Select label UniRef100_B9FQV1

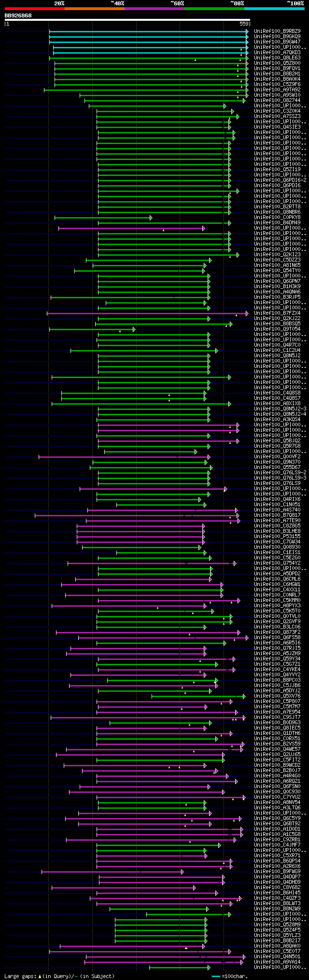click(277, 68)
